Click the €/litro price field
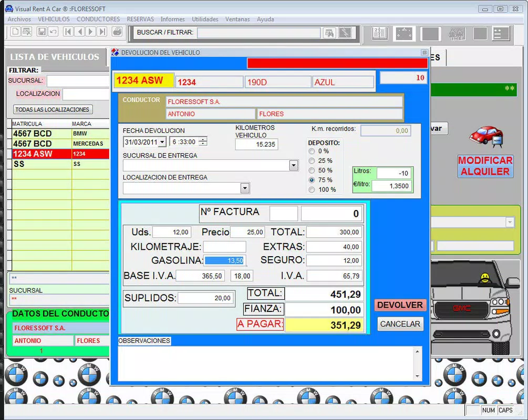 pos(391,186)
